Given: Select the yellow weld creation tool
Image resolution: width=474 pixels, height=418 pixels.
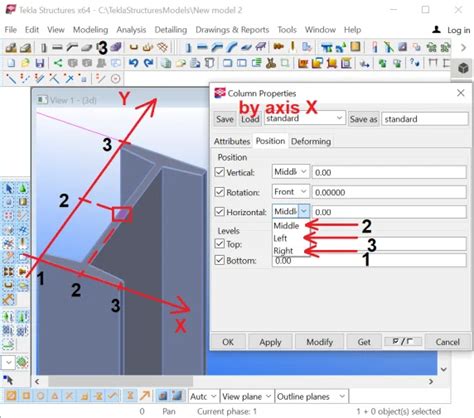Looking at the screenshot, I should tap(293, 47).
